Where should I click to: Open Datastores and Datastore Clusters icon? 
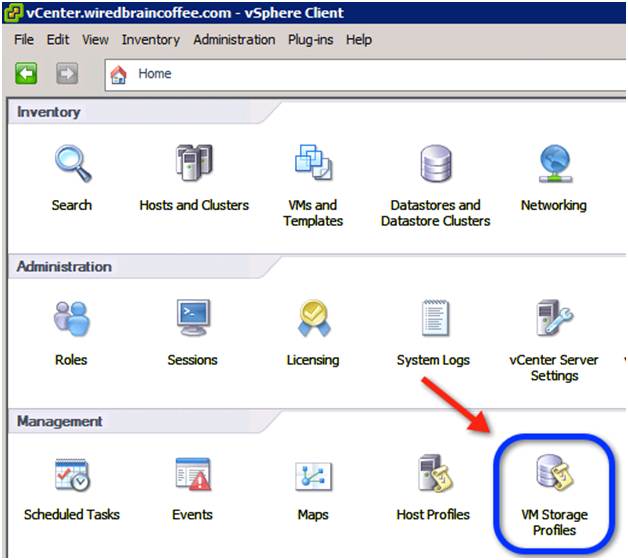[436, 163]
